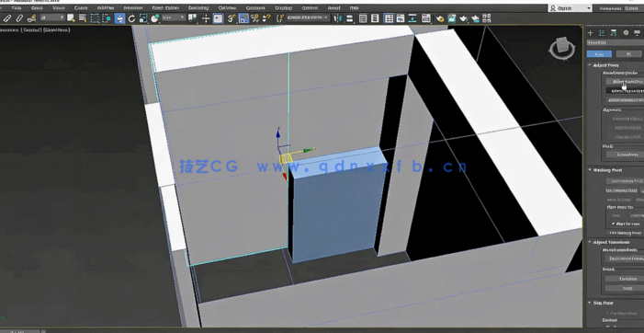
Task: Pick the Rectangular Selection Region tool
Action: (95, 18)
